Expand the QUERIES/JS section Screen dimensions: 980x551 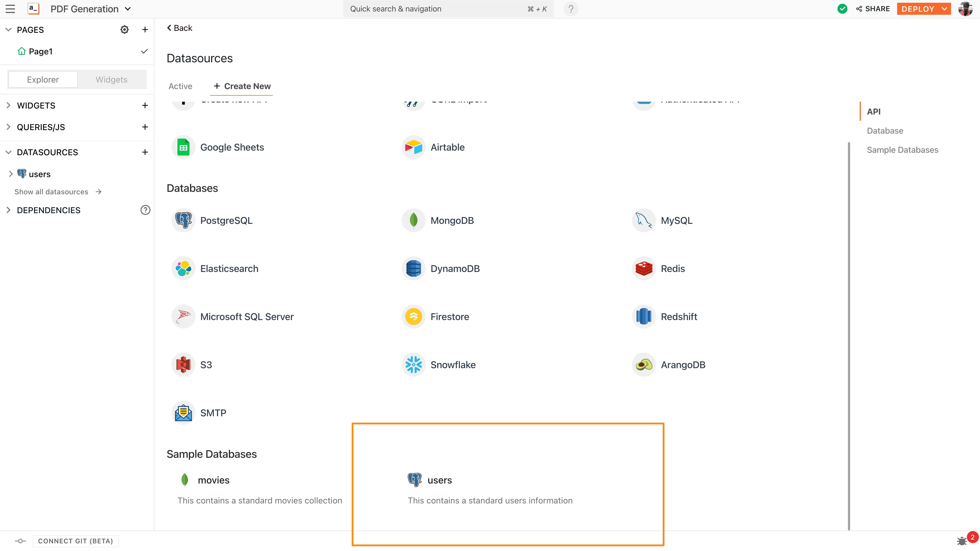pos(8,127)
